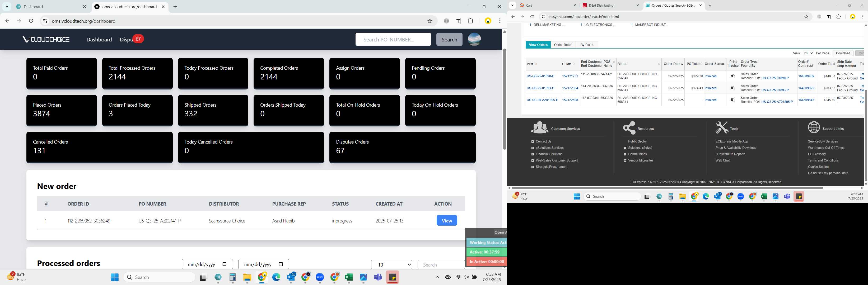
Task: Switch to the Cart browser tab
Action: 548,5
